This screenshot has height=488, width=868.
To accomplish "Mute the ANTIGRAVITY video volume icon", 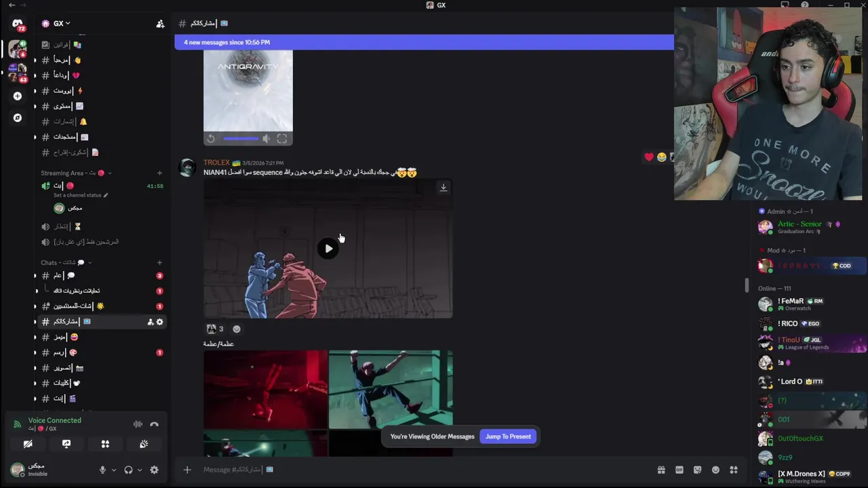I will coord(266,139).
